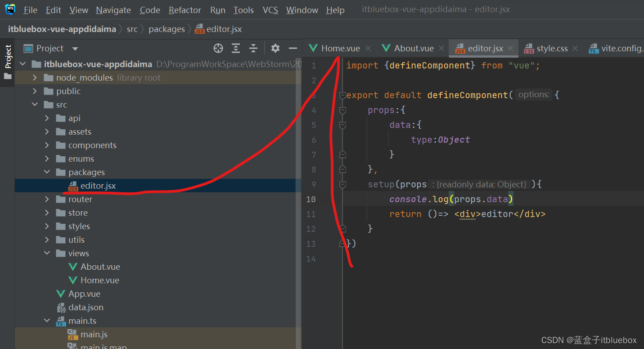The width and height of the screenshot is (644, 349).
Task: Click the WebStorm application logo icon
Action: 10,9
